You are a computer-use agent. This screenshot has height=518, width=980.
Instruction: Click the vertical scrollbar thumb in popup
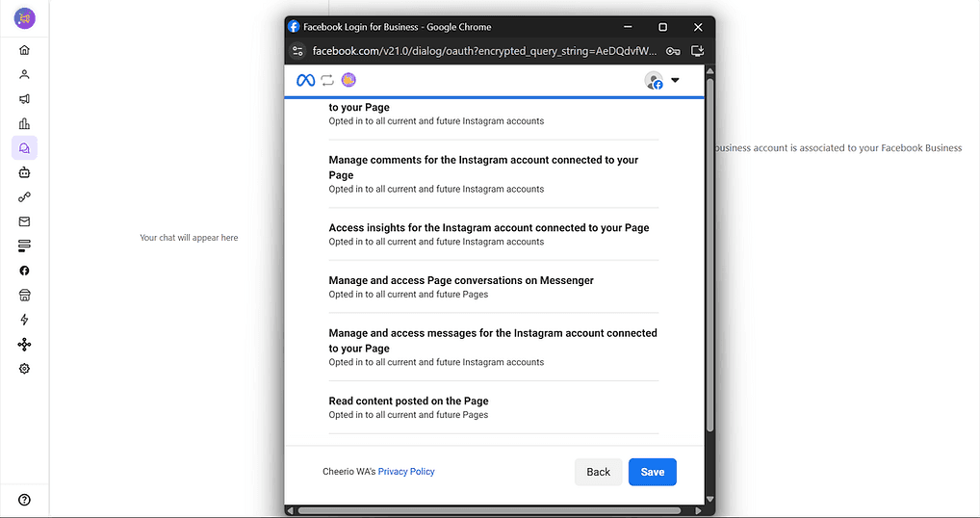(x=709, y=253)
